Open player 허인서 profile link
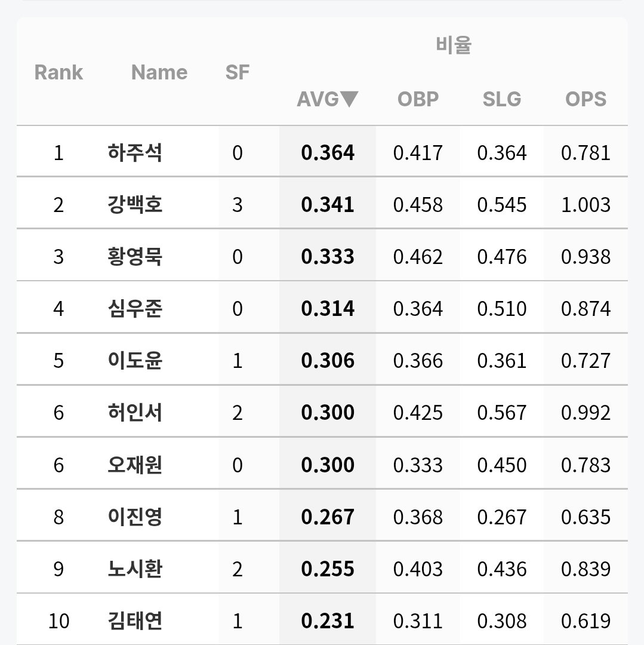644x645 pixels. pos(135,413)
